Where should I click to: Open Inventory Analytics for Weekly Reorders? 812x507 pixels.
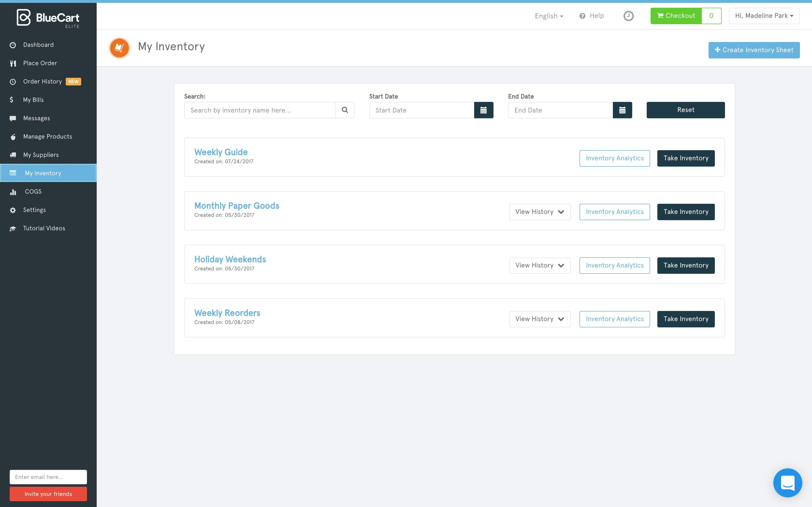pyautogui.click(x=614, y=319)
